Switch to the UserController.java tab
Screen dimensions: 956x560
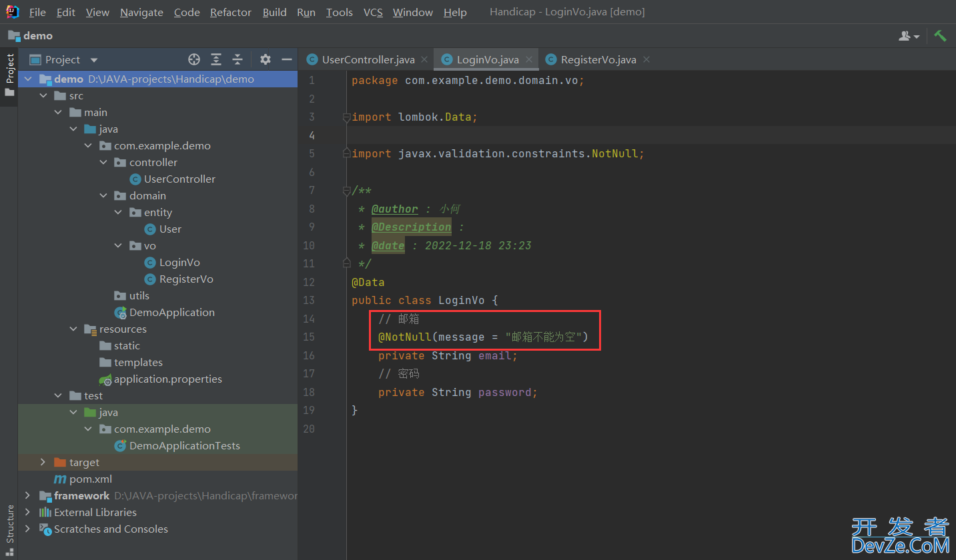pyautogui.click(x=368, y=59)
